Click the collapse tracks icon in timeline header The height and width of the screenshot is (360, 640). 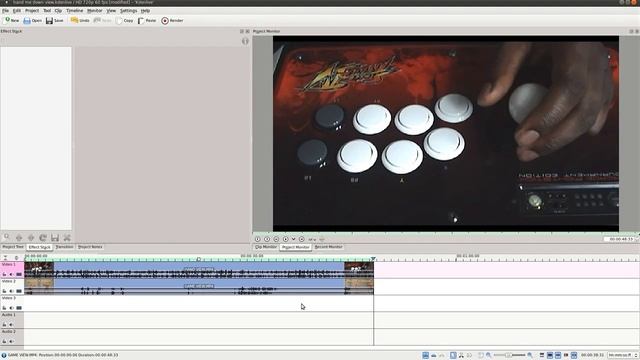[5, 258]
